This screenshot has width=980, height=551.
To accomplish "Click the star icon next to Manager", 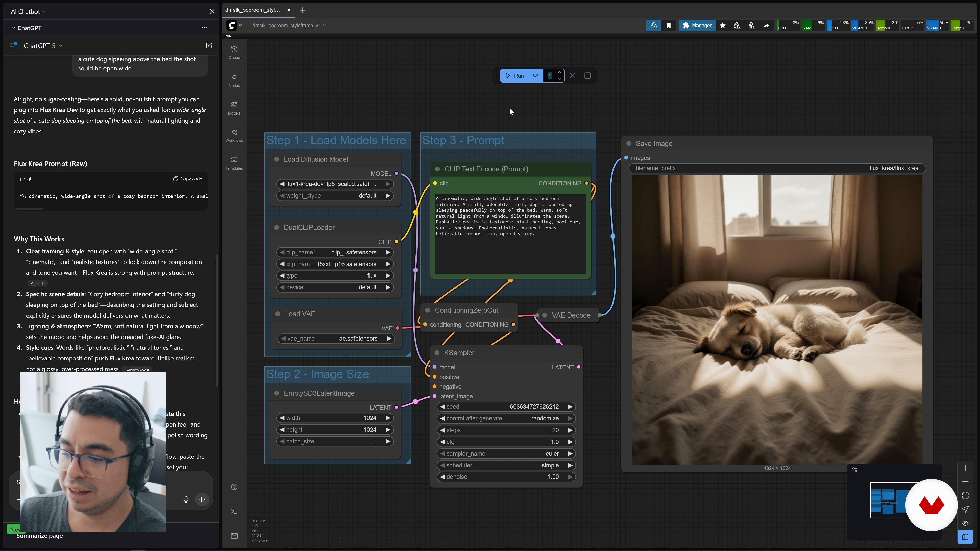I will [722, 26].
